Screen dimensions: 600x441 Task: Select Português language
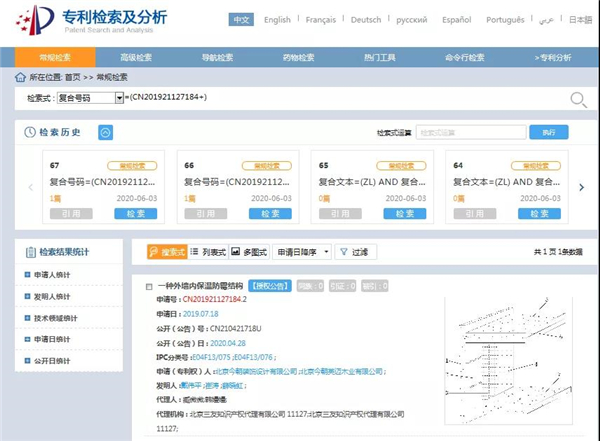click(x=505, y=20)
